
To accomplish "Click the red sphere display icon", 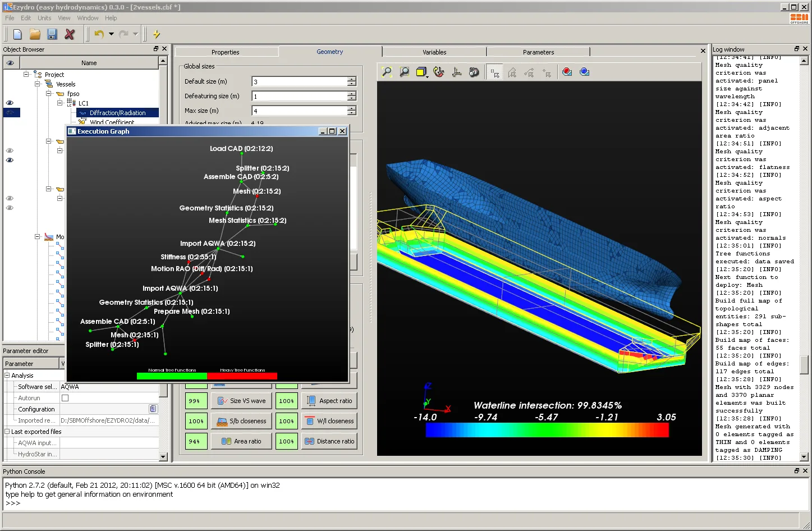I will (x=567, y=72).
